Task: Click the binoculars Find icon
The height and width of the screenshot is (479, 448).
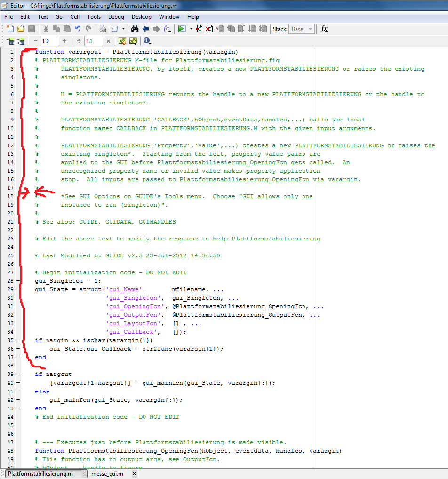Action: pos(135,29)
